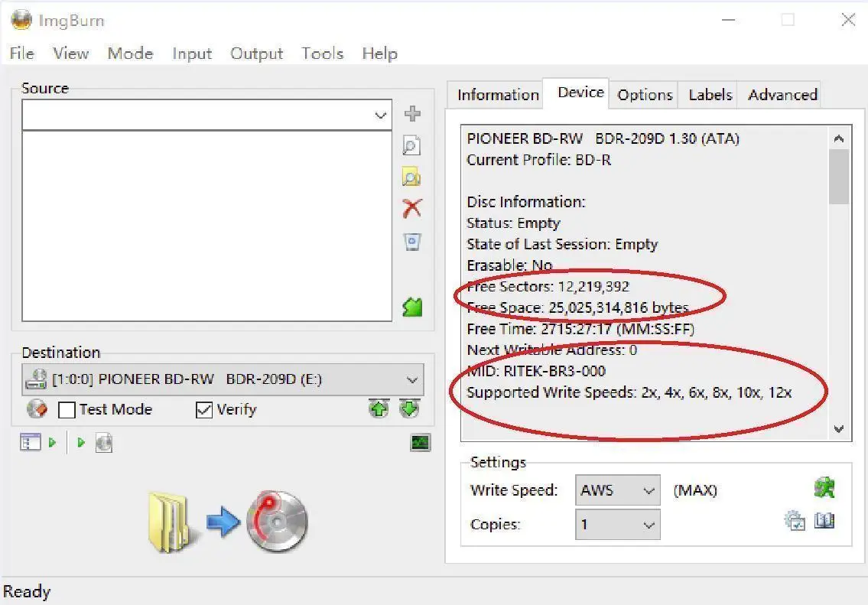868x605 pixels.
Task: Click the erase disc icon beside Test Mode
Action: (x=37, y=410)
